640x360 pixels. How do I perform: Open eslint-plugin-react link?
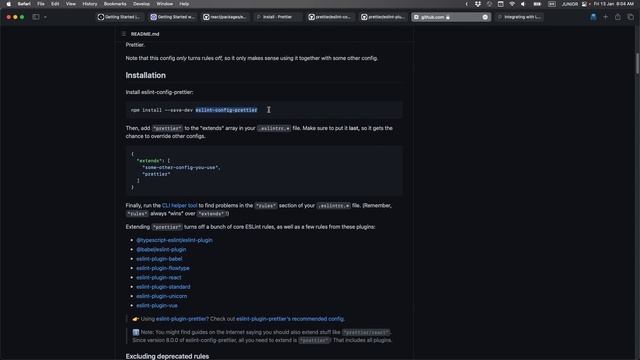click(159, 278)
